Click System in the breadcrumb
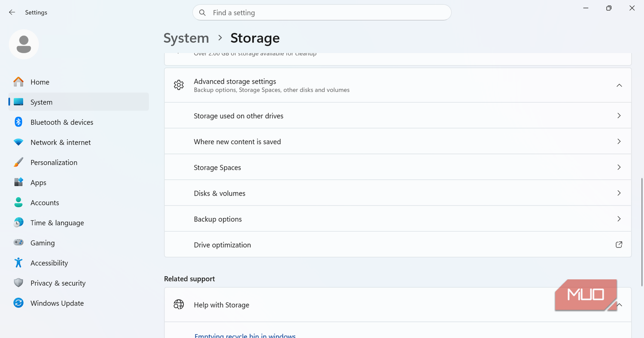644x338 pixels. (x=186, y=38)
